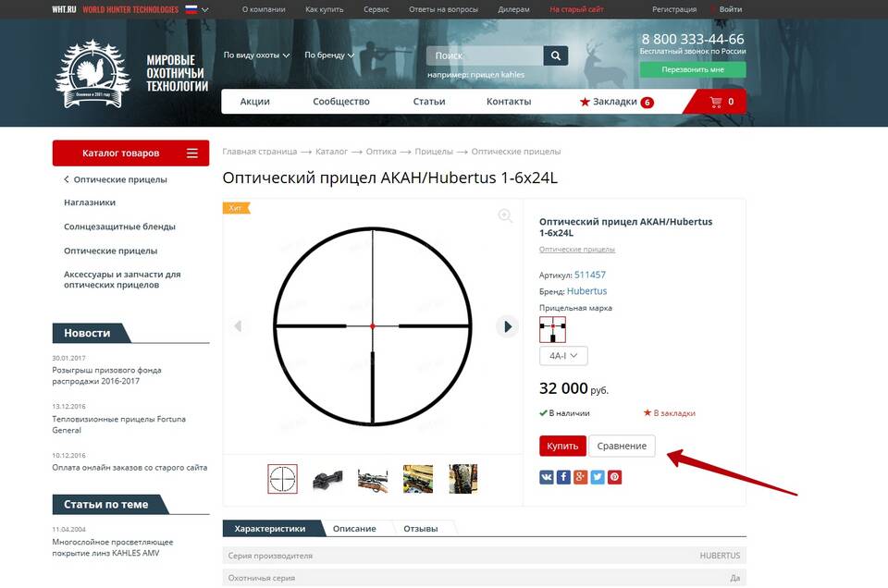Image resolution: width=888 pixels, height=588 pixels.
Task: Select the fourth product thumbnail
Action: click(x=418, y=479)
